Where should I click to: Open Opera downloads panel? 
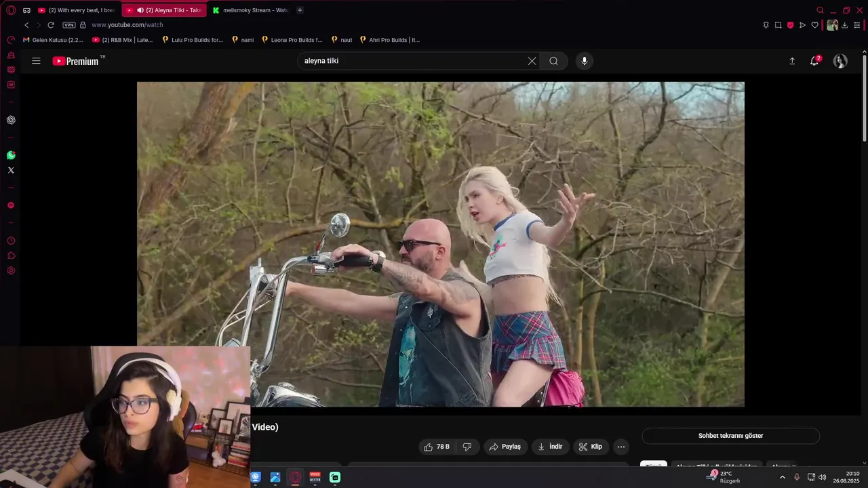point(845,25)
